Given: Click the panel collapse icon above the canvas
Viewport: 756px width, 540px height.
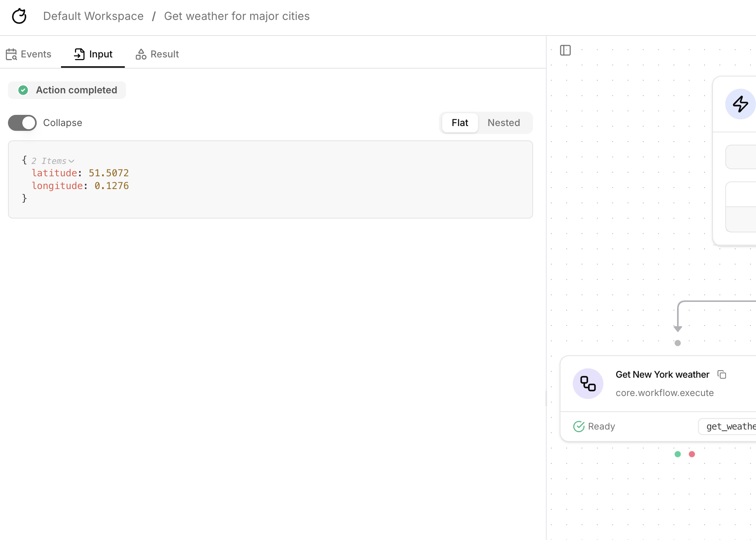Looking at the screenshot, I should tap(565, 50).
